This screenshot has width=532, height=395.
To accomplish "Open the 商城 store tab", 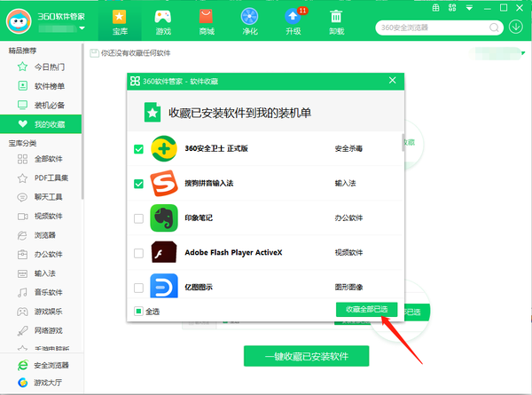I will point(206,21).
